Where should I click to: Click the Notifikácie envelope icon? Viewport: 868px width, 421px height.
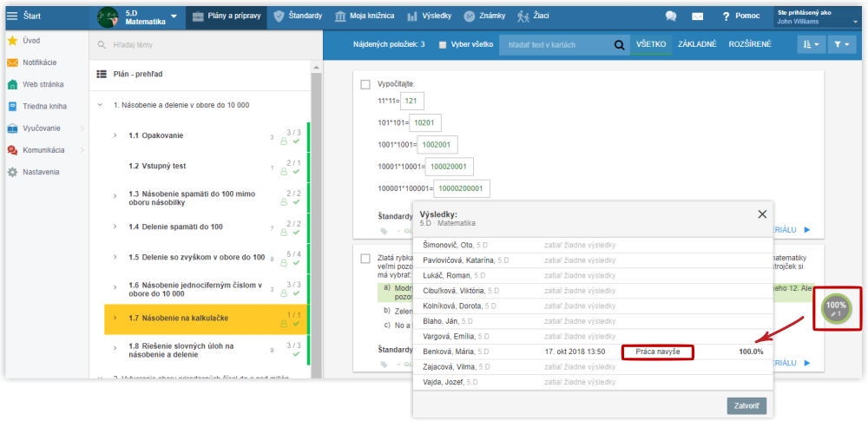[12, 62]
